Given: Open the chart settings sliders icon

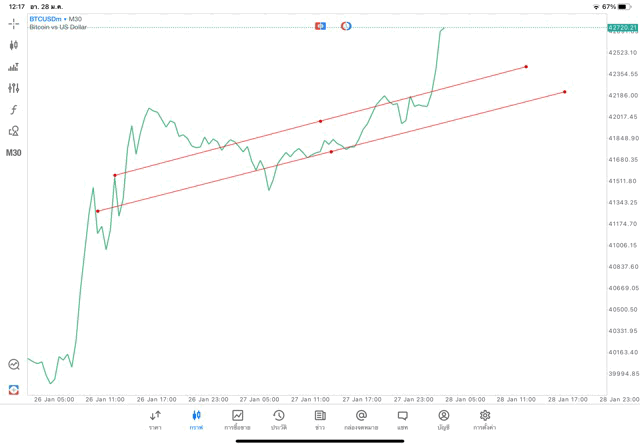Looking at the screenshot, I should 14,88.
